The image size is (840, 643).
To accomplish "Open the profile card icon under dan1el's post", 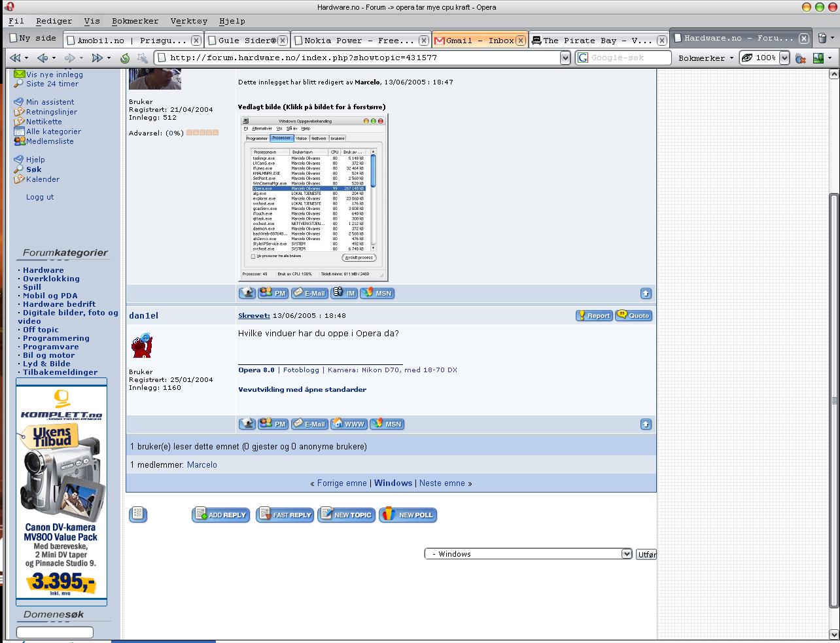I will pos(247,424).
